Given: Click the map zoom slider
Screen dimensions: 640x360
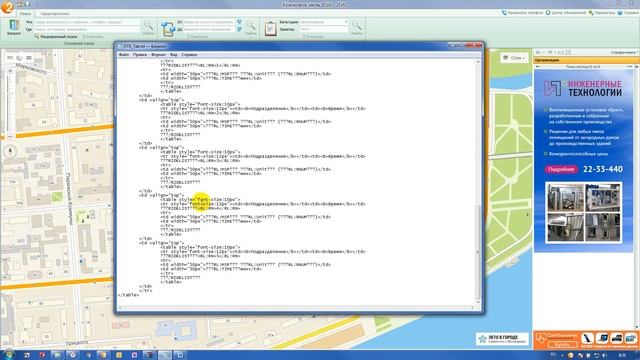Looking at the screenshot, I should click(10, 104).
